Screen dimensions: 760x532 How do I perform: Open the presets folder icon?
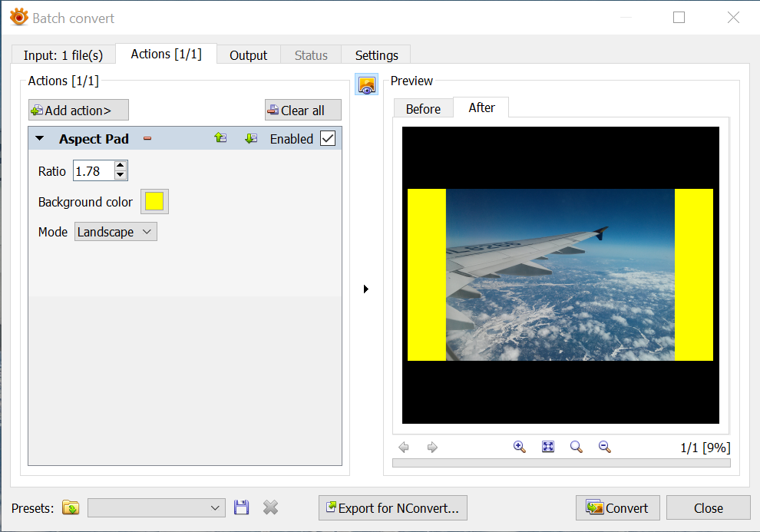pyautogui.click(x=71, y=507)
